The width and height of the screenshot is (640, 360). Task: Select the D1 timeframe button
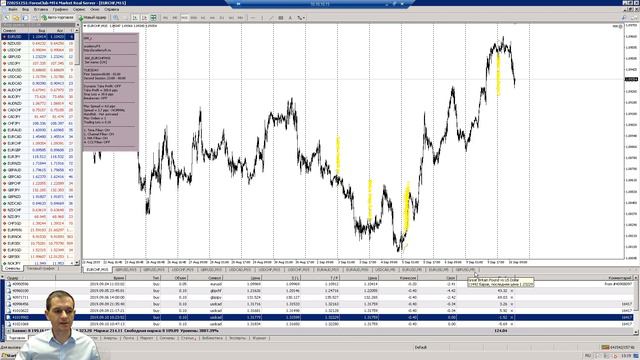[222, 18]
